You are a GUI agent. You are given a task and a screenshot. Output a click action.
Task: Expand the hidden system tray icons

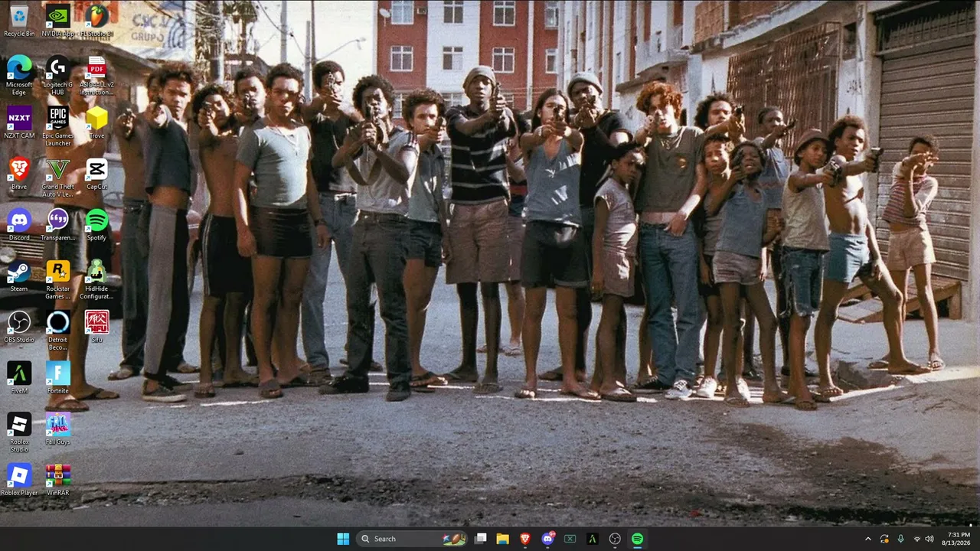tap(867, 539)
